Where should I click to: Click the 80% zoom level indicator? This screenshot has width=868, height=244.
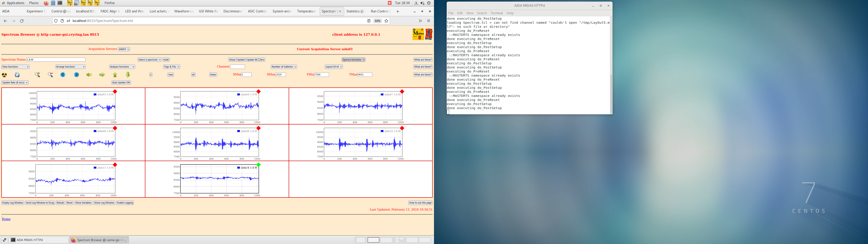pos(377,21)
